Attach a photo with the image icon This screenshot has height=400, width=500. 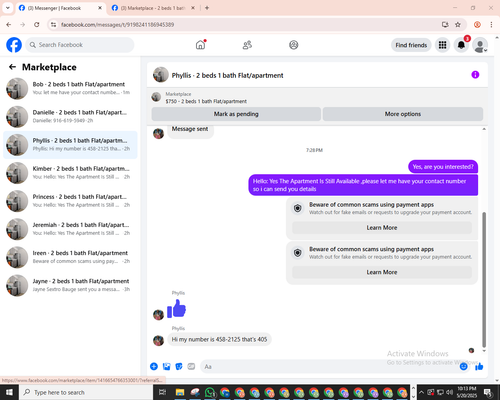click(x=166, y=366)
